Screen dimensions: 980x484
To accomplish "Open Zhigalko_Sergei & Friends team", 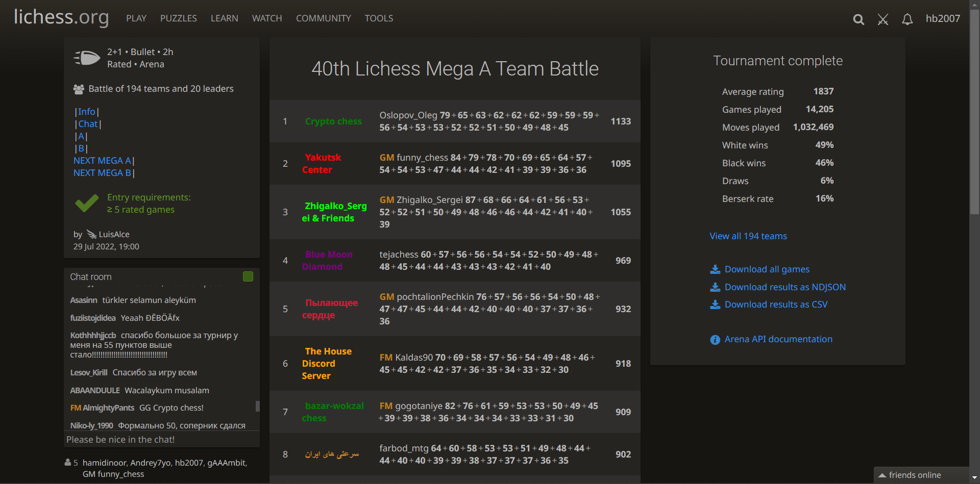I will 334,212.
